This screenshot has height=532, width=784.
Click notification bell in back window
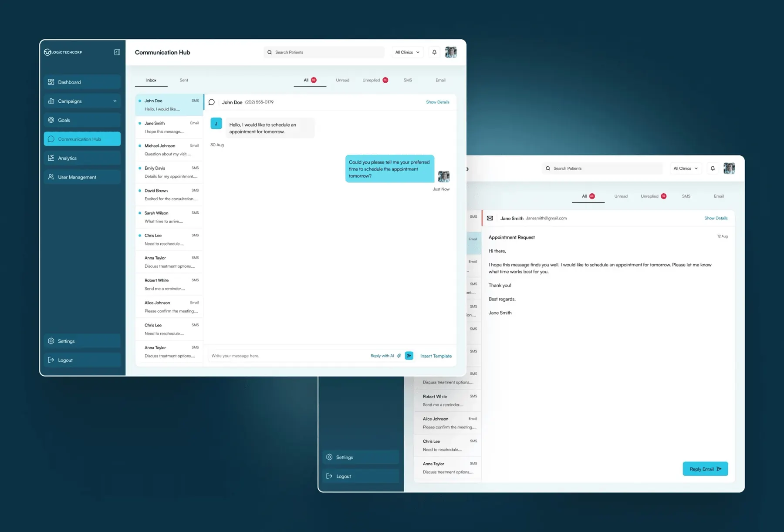[713, 168]
